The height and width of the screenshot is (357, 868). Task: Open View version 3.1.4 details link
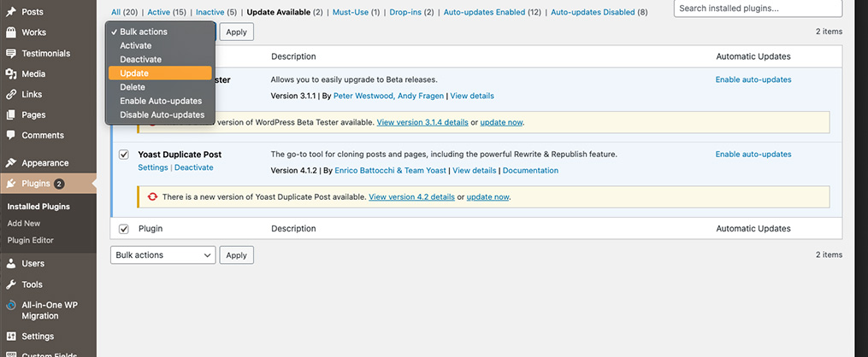point(422,122)
